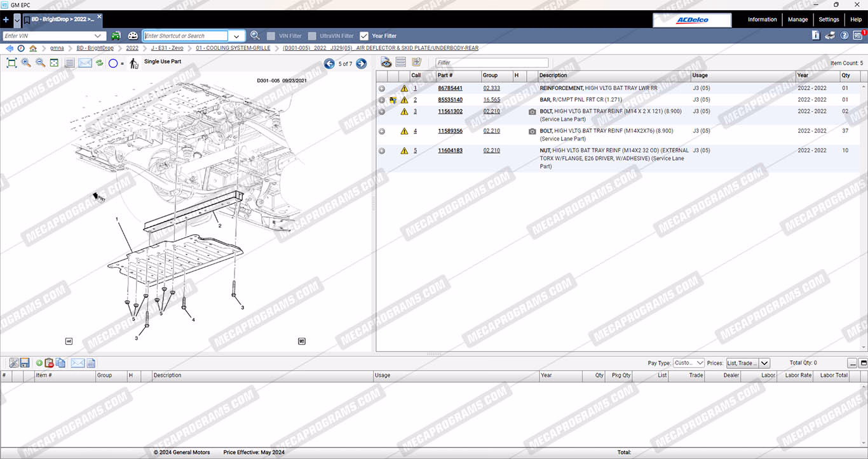This screenshot has width=868, height=459.
Task: Open part number 86785441 link
Action: 450,88
